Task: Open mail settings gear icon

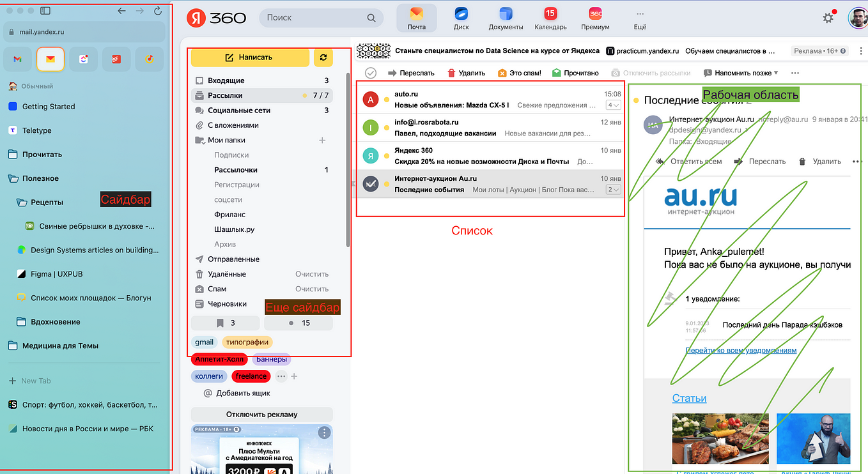Action: pyautogui.click(x=828, y=18)
